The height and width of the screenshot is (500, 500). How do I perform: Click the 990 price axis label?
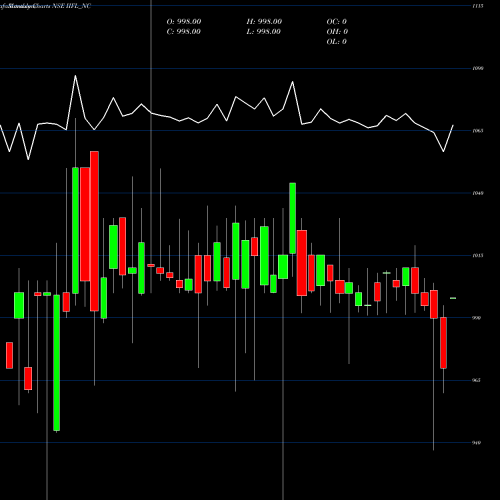[x=477, y=318]
